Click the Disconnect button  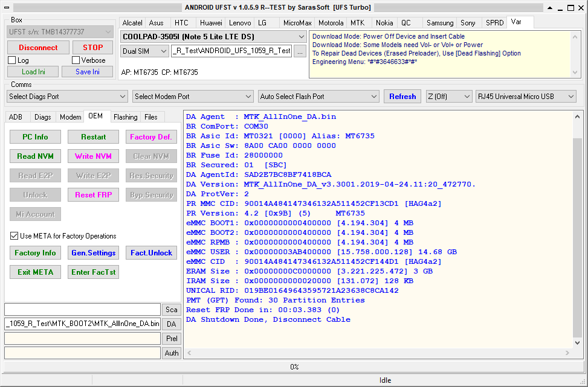38,48
